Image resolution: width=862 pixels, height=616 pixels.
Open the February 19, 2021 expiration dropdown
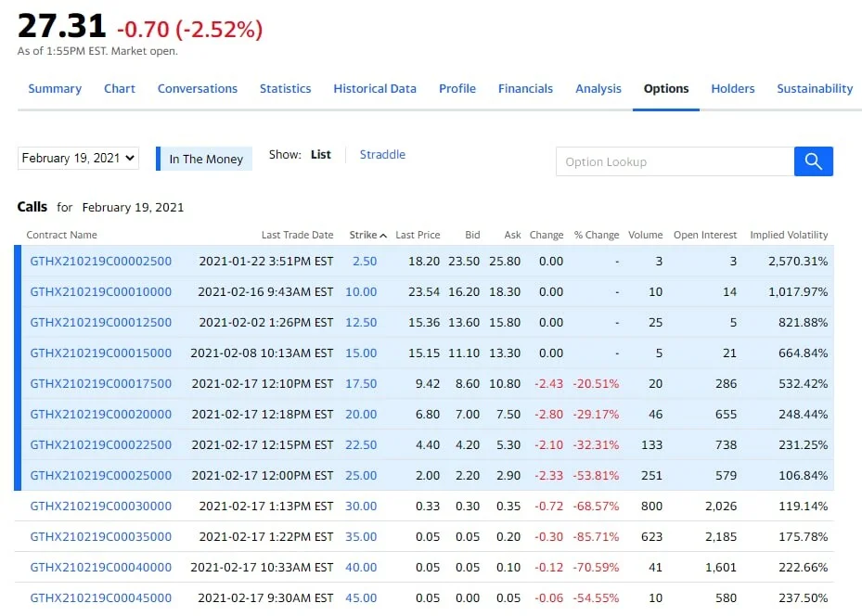coord(78,159)
